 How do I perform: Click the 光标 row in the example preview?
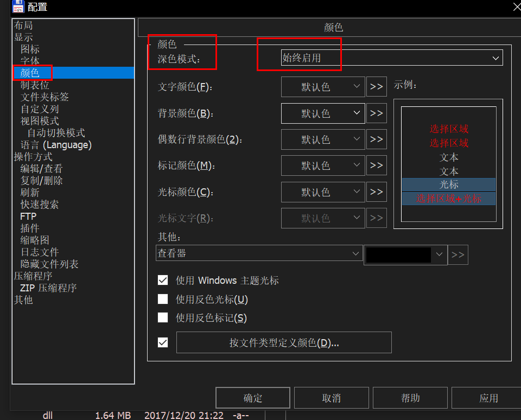(449, 184)
